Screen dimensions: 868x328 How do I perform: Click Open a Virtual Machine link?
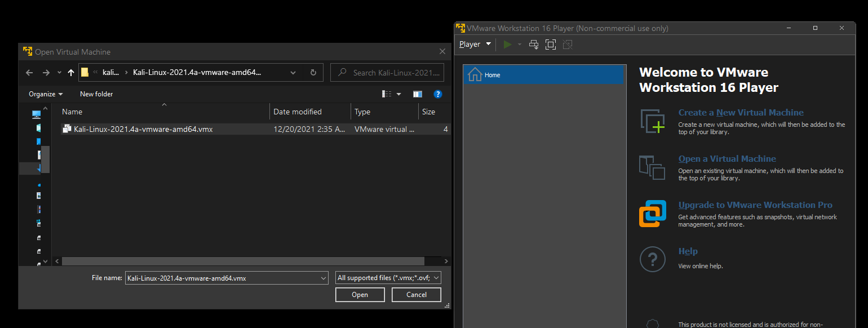[727, 159]
